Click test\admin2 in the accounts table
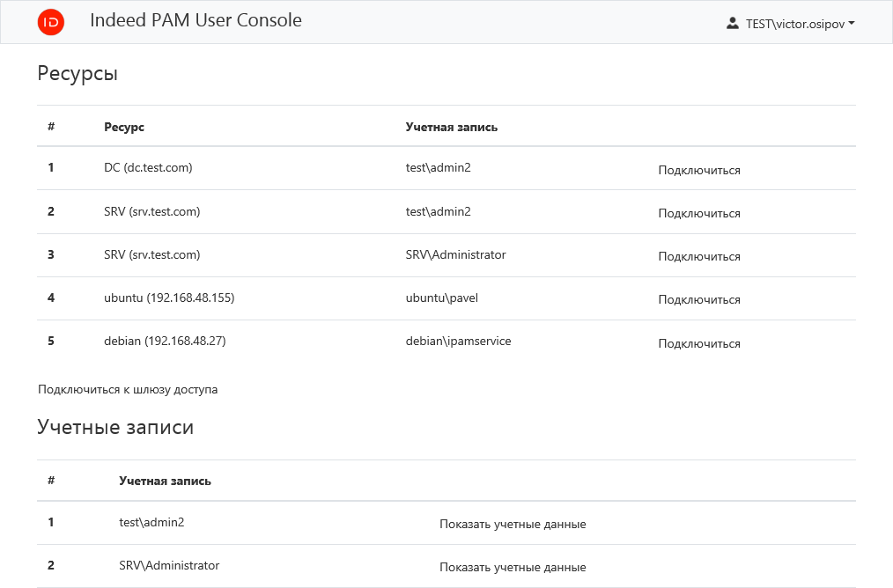This screenshot has height=588, width=893. 151,522
